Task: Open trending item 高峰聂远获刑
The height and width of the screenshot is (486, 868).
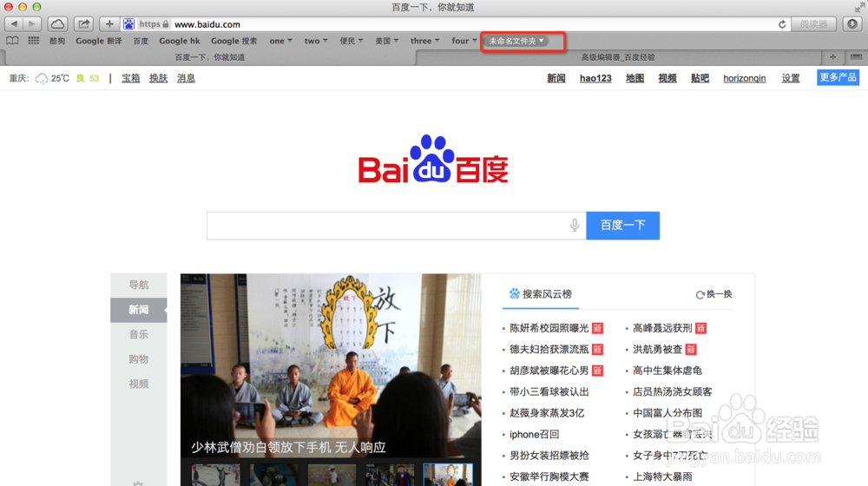Action: (x=662, y=328)
